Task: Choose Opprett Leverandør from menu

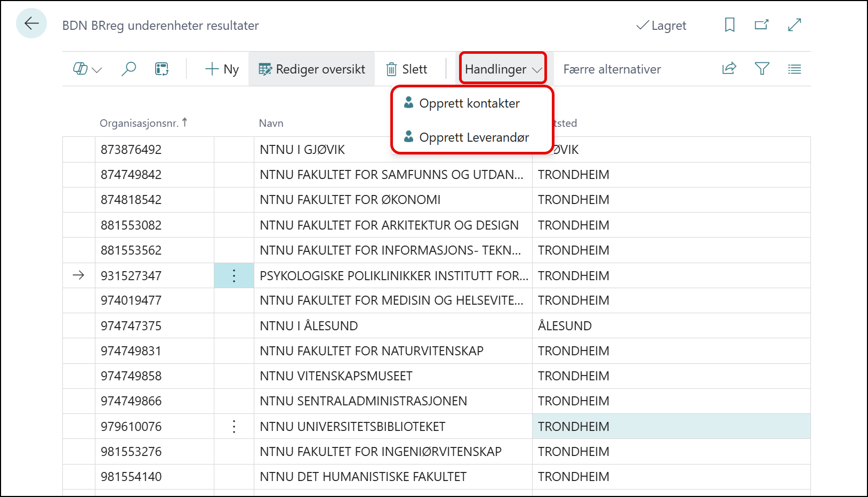Action: (473, 137)
